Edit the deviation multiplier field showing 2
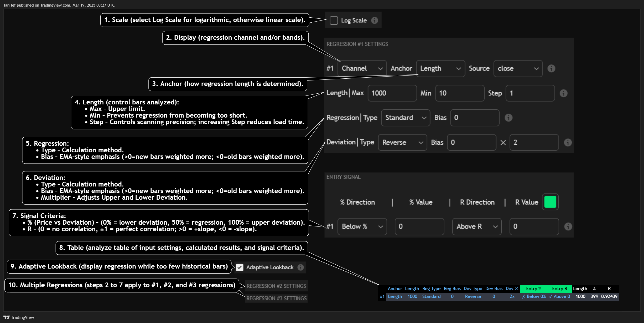 [x=534, y=142]
